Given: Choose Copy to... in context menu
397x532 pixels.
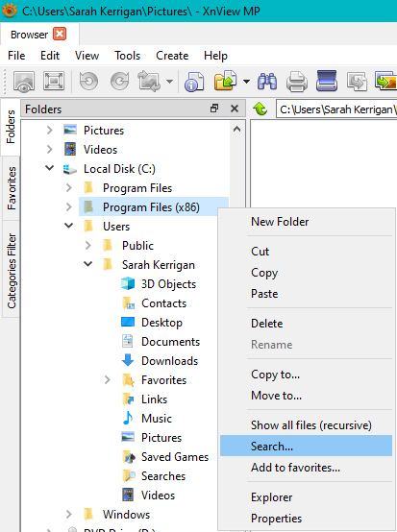Looking at the screenshot, I should coord(306,375).
